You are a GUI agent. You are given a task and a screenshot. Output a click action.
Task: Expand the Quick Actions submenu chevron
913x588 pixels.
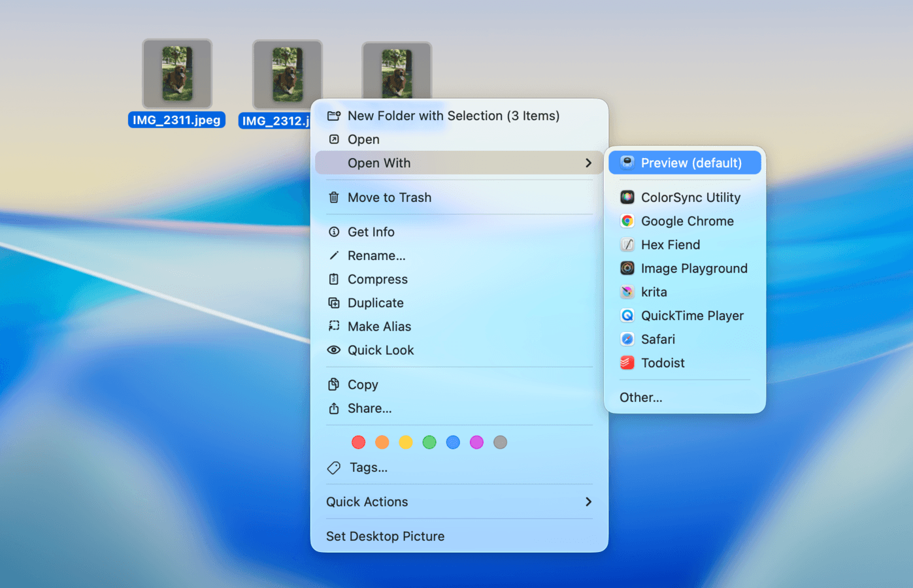click(589, 502)
